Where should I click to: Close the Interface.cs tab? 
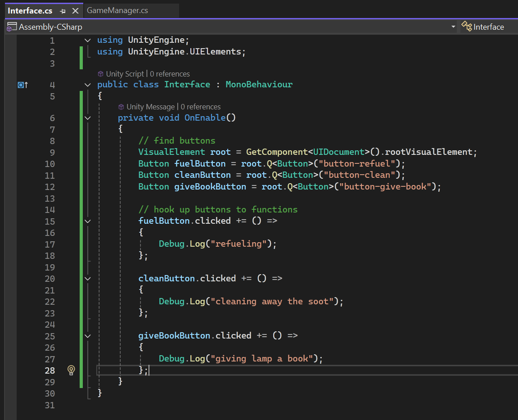[75, 11]
